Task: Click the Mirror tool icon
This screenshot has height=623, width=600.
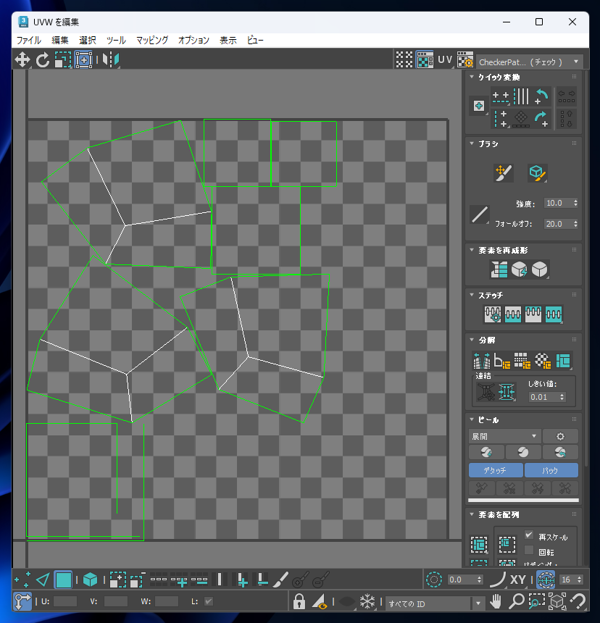Action: (x=111, y=60)
